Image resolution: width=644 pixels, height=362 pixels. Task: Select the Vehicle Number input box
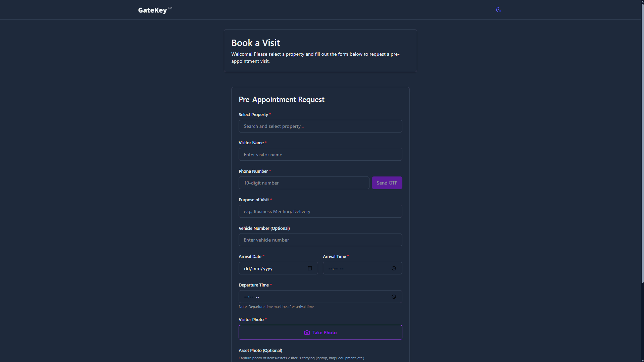click(320, 240)
